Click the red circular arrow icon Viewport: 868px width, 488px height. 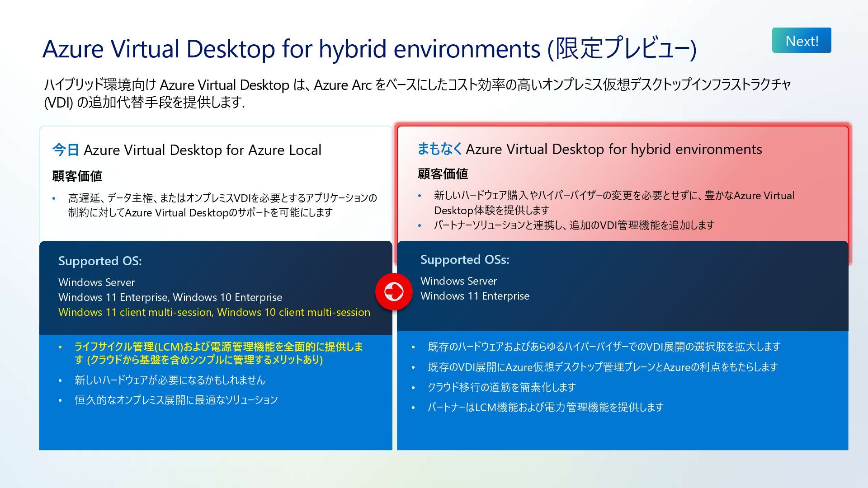[393, 291]
